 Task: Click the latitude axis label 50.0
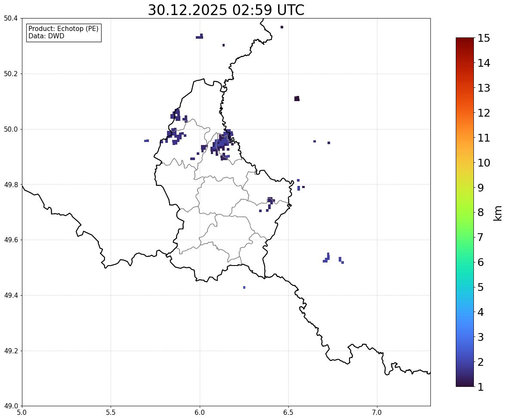point(11,130)
